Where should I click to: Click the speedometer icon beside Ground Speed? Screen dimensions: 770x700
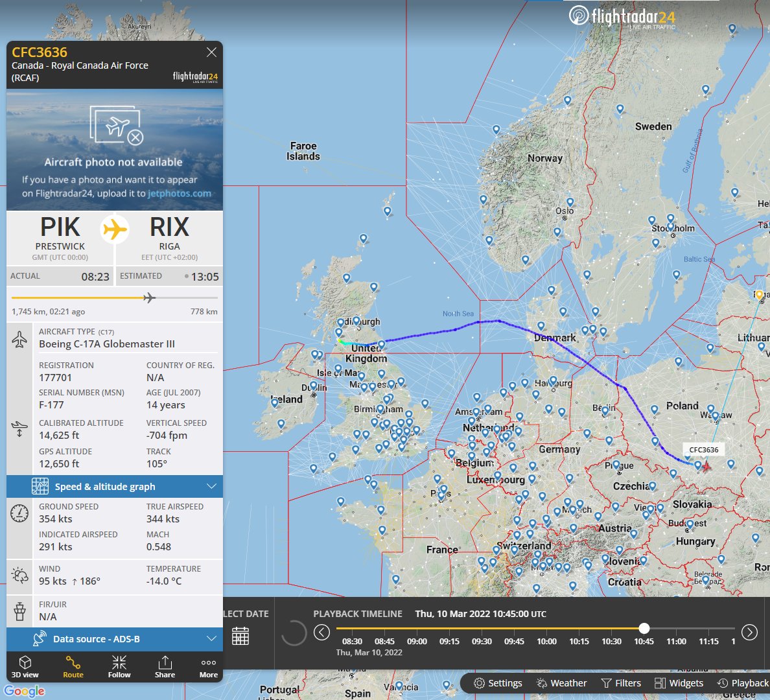(x=19, y=513)
